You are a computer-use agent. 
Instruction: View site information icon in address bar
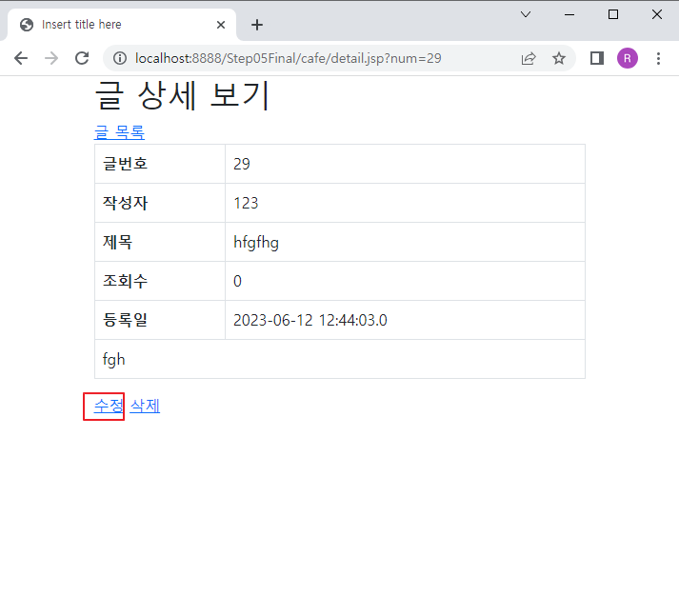(x=120, y=58)
